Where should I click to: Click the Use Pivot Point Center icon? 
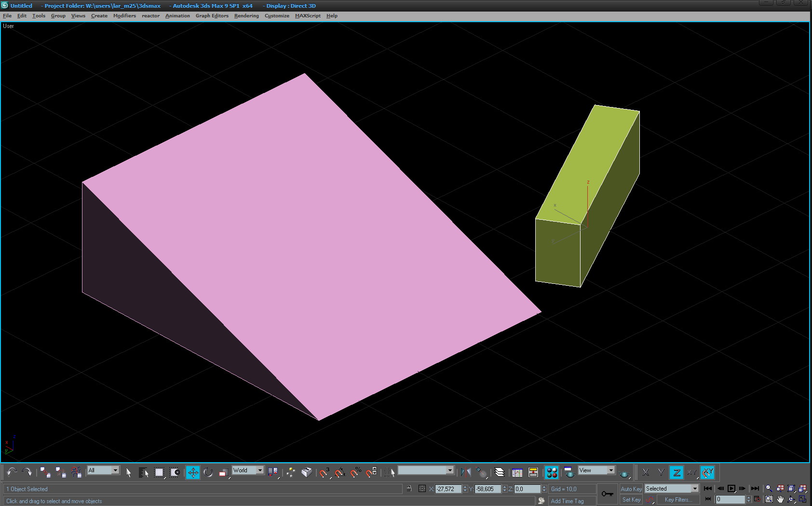tap(273, 472)
